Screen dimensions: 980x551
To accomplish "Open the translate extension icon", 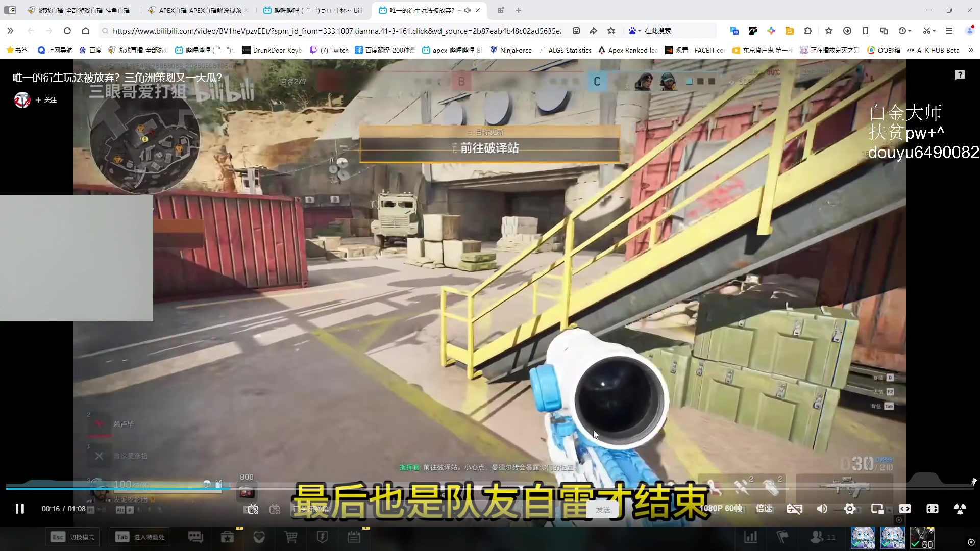I will point(734,31).
